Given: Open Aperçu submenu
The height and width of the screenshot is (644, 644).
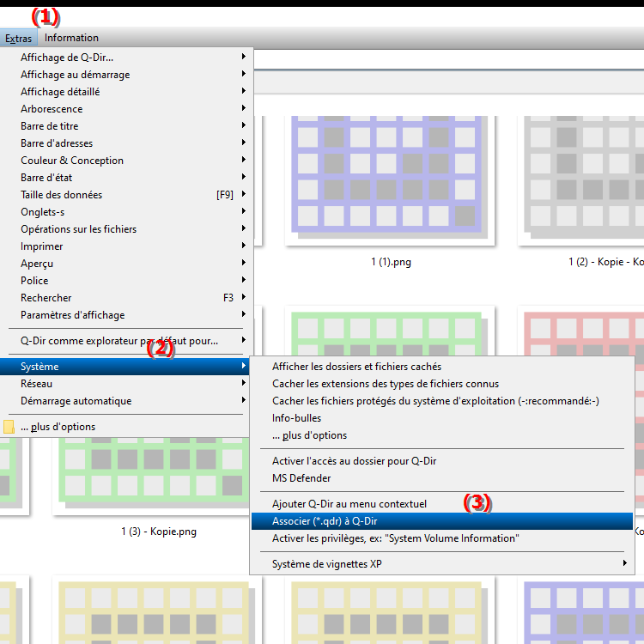Looking at the screenshot, I should tap(126, 264).
